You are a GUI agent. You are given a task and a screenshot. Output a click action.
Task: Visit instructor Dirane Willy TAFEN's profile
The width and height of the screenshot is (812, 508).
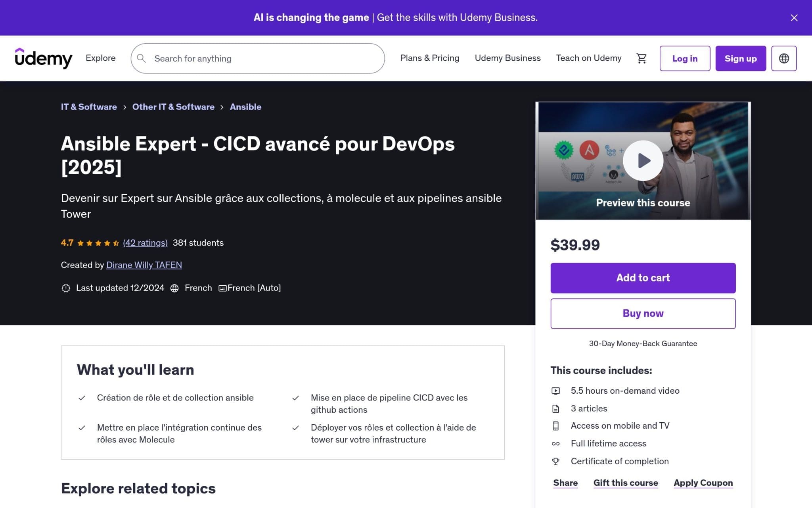click(144, 265)
